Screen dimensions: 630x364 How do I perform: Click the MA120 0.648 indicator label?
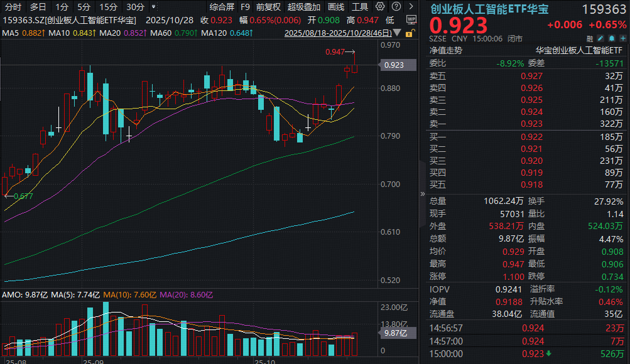pos(227,33)
